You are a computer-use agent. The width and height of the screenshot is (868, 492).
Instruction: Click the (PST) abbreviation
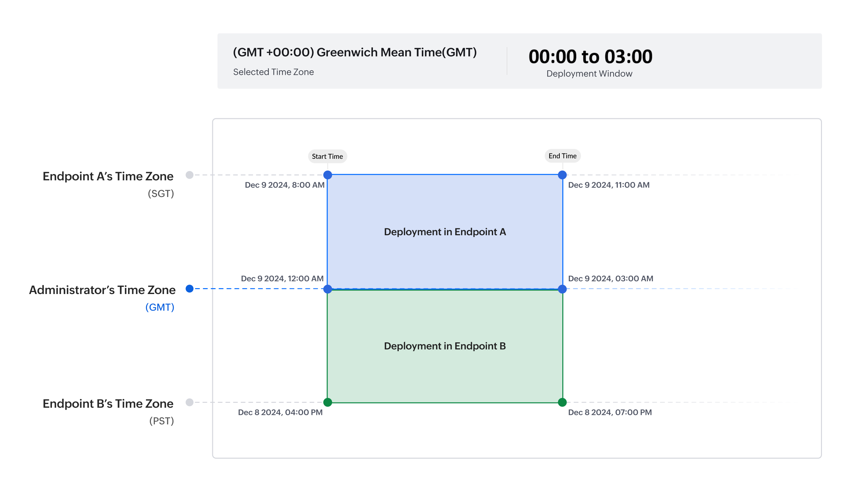161,421
